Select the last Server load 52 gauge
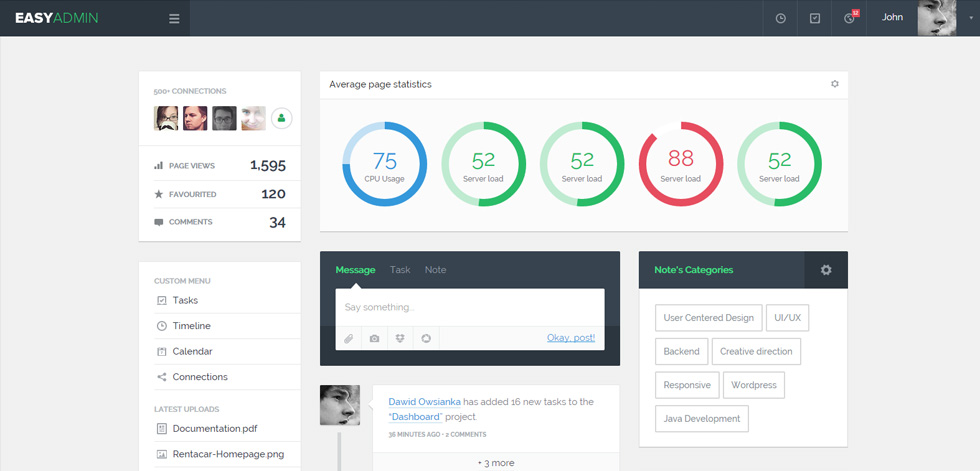This screenshot has width=980, height=471. [779, 164]
